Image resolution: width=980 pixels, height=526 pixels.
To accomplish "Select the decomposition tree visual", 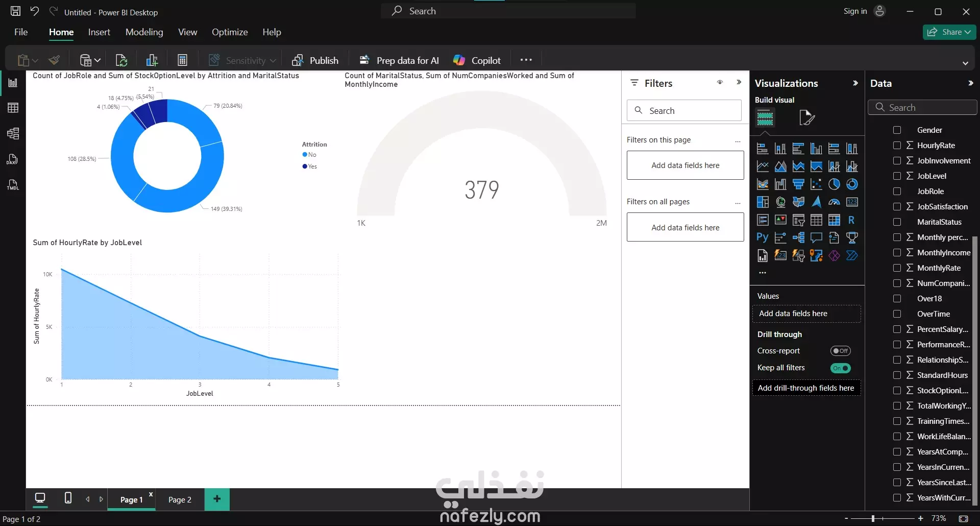I will click(x=798, y=237).
